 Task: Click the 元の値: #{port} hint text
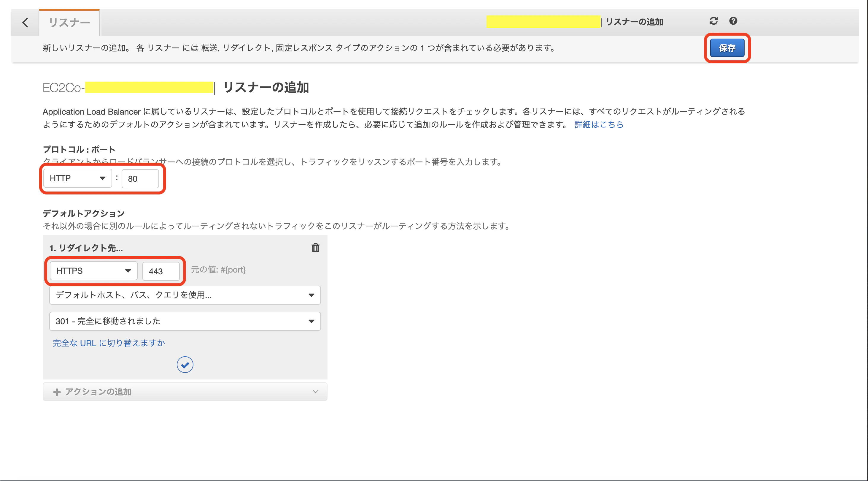click(x=218, y=270)
